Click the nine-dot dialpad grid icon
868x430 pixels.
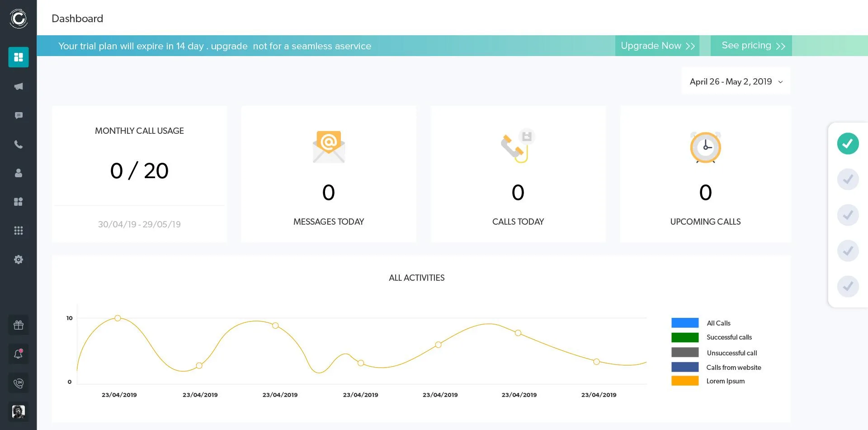19,231
